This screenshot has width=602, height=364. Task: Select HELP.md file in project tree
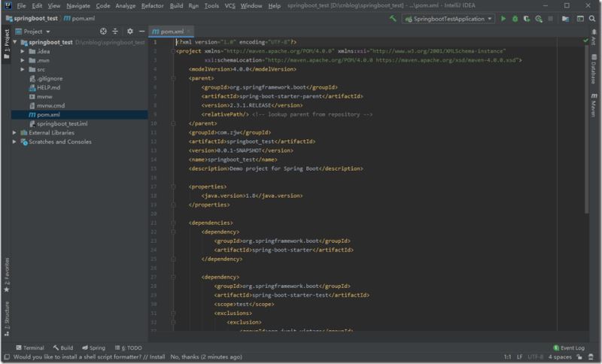(x=48, y=87)
